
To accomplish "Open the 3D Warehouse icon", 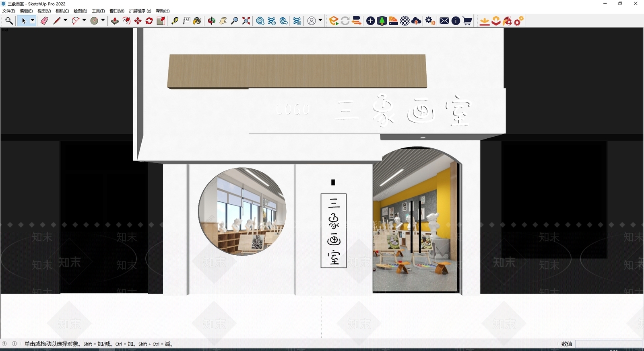I will pos(260,21).
